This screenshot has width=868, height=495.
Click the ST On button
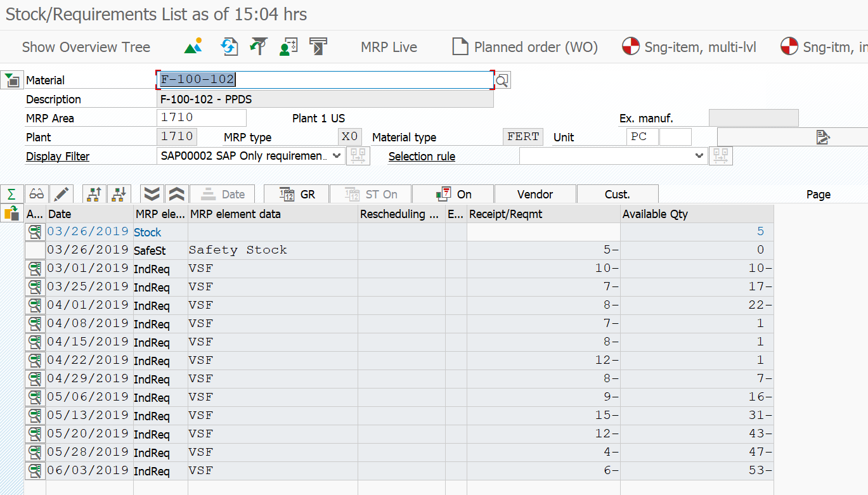coord(371,194)
